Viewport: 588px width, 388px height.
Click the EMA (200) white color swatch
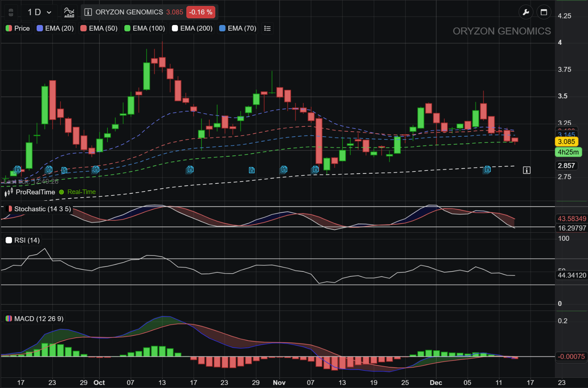(x=175, y=29)
